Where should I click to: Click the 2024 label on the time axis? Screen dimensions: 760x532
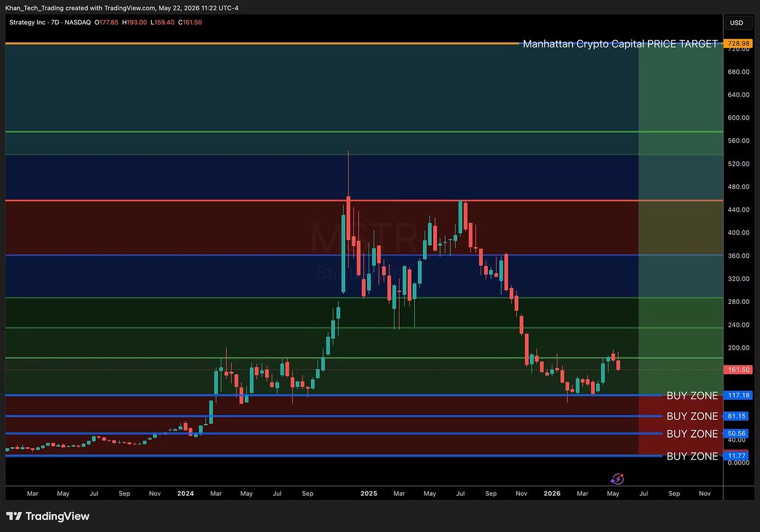(x=186, y=493)
